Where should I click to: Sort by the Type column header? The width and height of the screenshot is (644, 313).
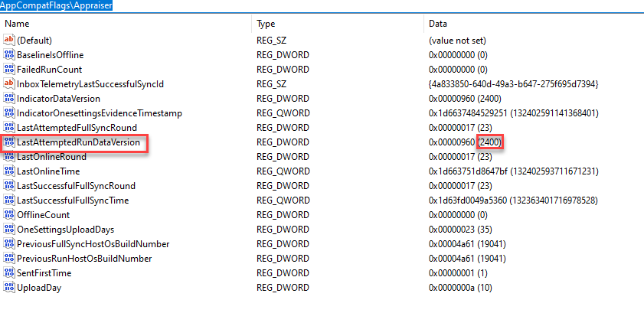[338, 24]
